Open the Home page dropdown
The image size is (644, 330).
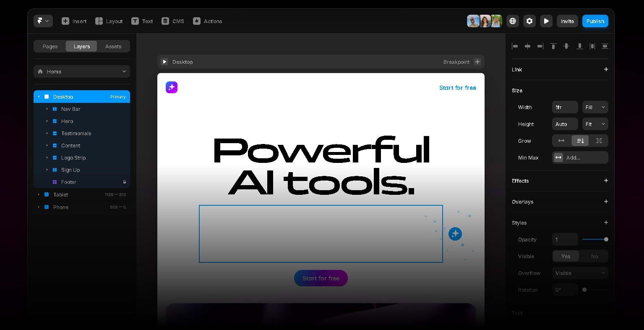82,71
